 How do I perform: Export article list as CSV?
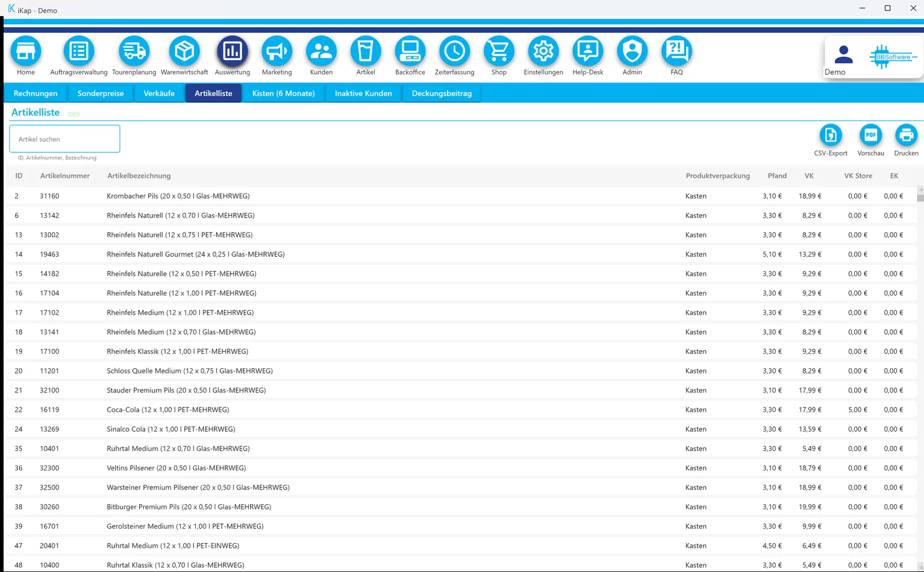[x=830, y=135]
